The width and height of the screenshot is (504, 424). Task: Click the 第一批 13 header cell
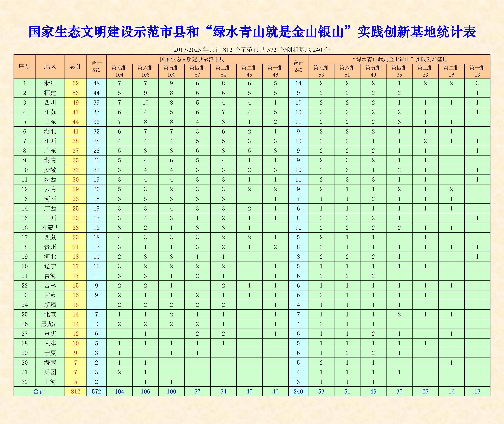point(477,71)
